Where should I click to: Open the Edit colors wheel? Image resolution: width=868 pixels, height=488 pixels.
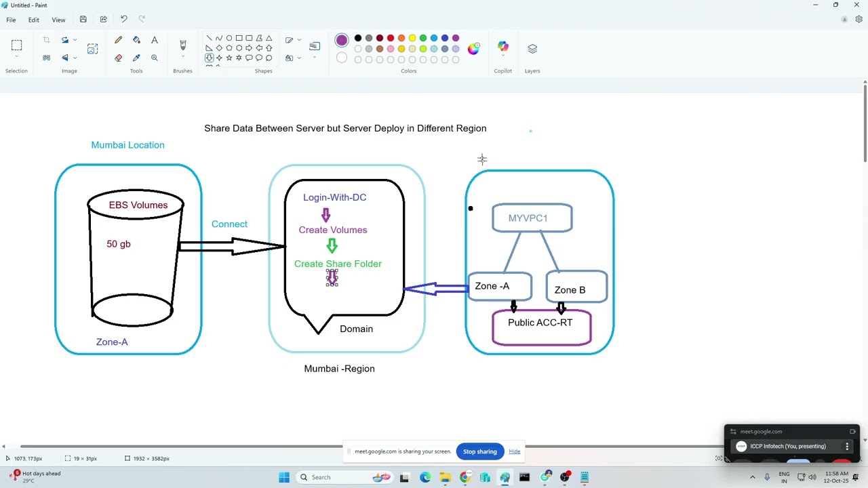pos(473,49)
